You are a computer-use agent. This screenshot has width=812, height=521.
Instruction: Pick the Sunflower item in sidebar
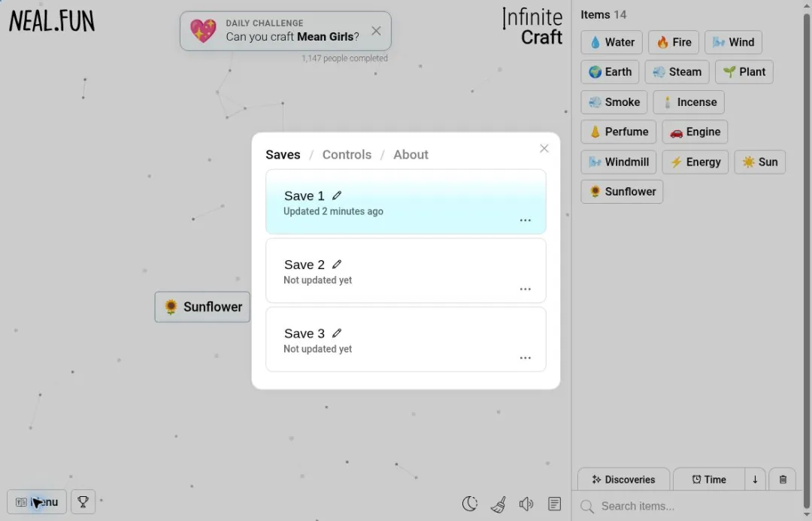click(622, 192)
